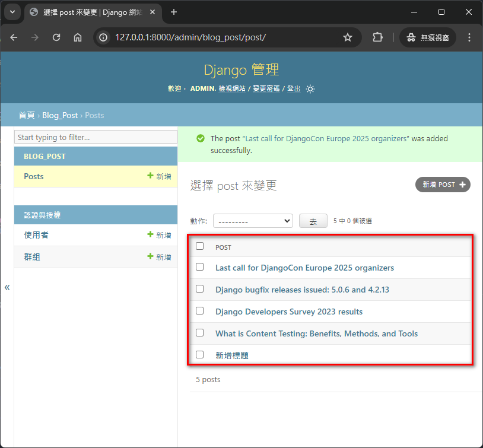The height and width of the screenshot is (448, 483).
Task: Go to 首頁 in the breadcrumb
Action: [x=27, y=115]
